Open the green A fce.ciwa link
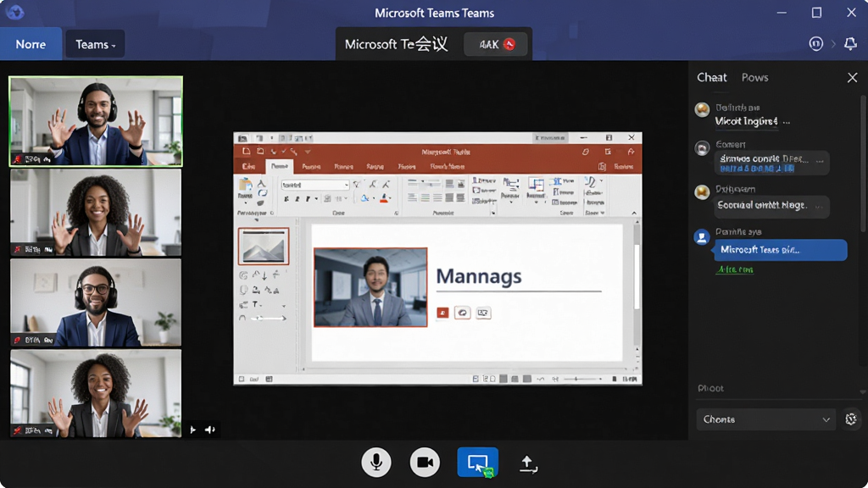868x488 pixels. (x=735, y=269)
